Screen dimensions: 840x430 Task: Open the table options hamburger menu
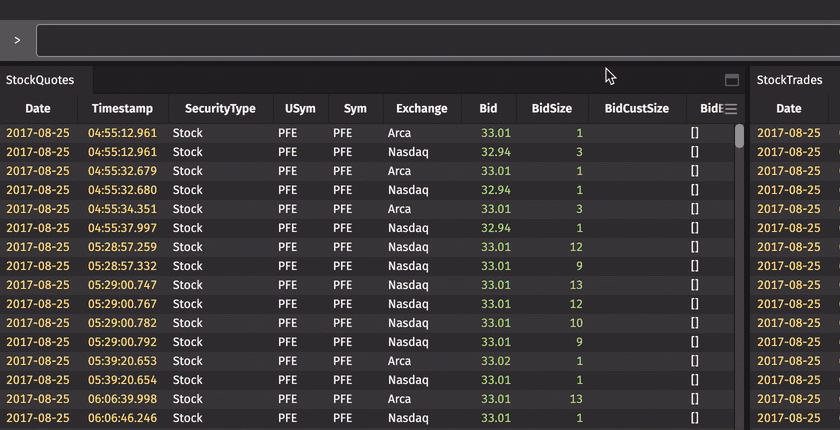(731, 109)
